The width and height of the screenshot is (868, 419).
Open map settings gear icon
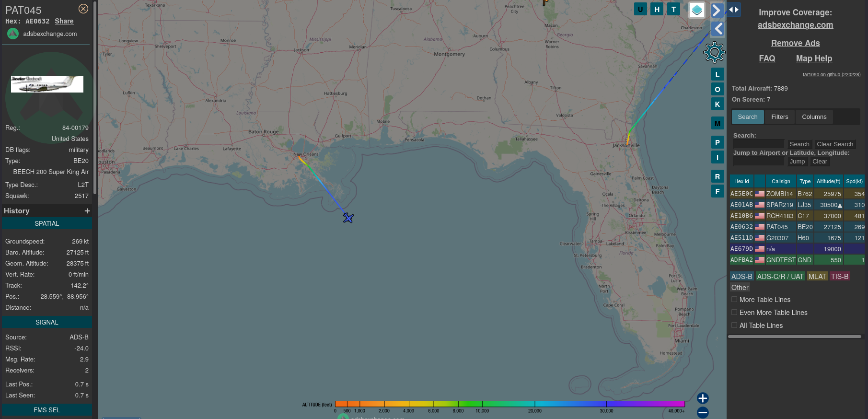click(x=714, y=52)
